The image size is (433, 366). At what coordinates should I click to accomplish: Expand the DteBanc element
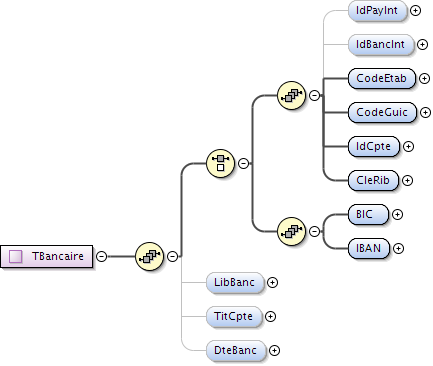[274, 350]
